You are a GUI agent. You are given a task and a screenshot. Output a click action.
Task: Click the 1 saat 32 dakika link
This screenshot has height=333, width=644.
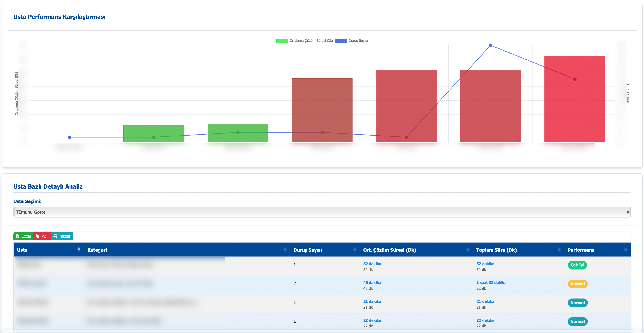point(491,282)
